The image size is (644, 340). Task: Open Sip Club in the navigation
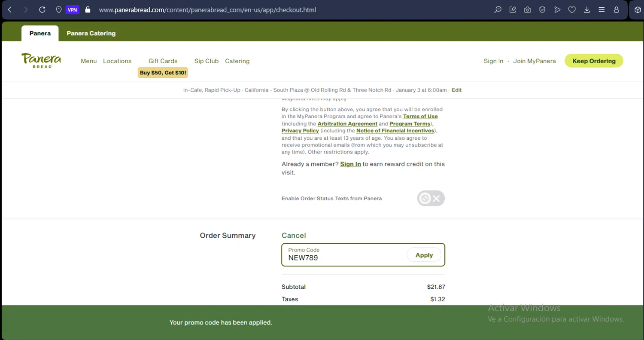(207, 61)
